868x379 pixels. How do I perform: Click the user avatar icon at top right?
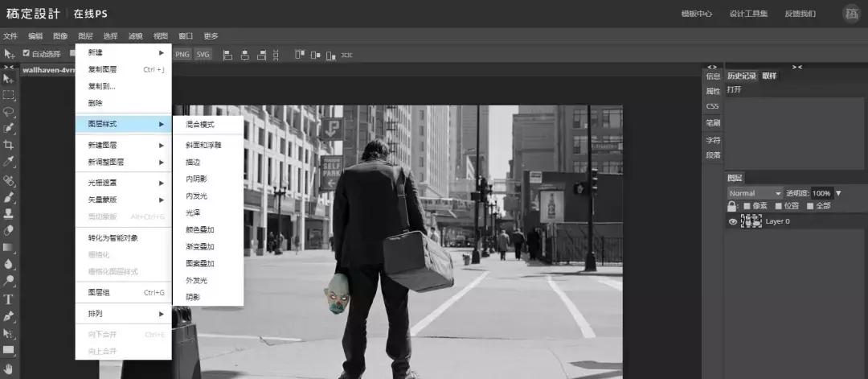[x=850, y=13]
